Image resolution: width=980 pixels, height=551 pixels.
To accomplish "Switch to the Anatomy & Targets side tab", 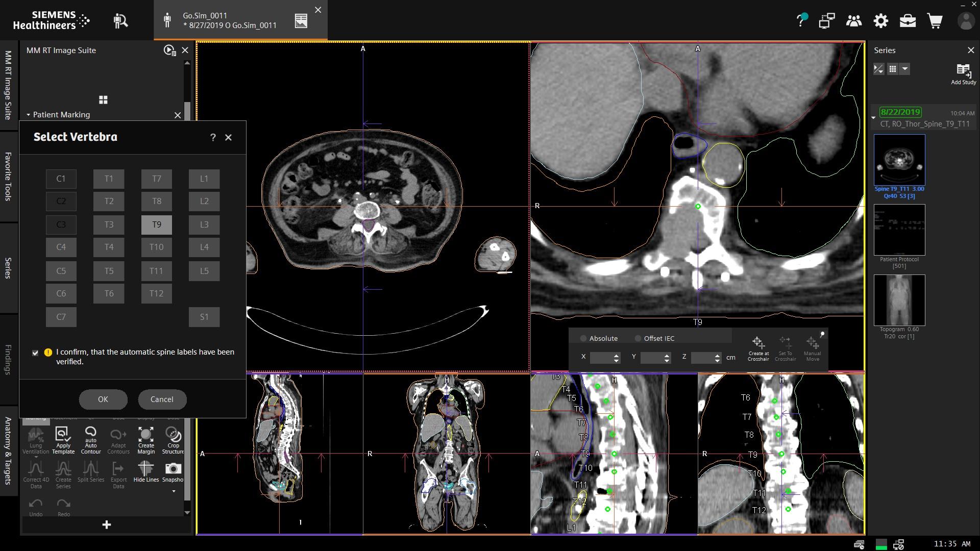I will [8, 450].
